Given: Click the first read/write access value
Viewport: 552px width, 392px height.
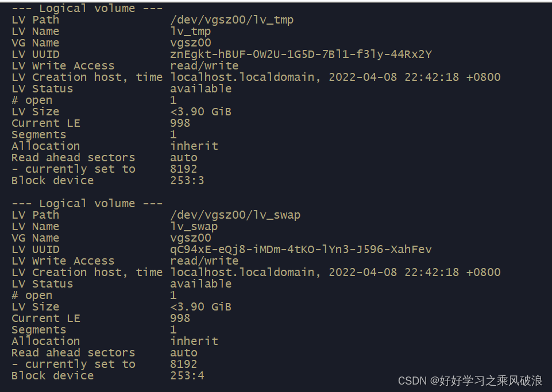Looking at the screenshot, I should tap(204, 65).
